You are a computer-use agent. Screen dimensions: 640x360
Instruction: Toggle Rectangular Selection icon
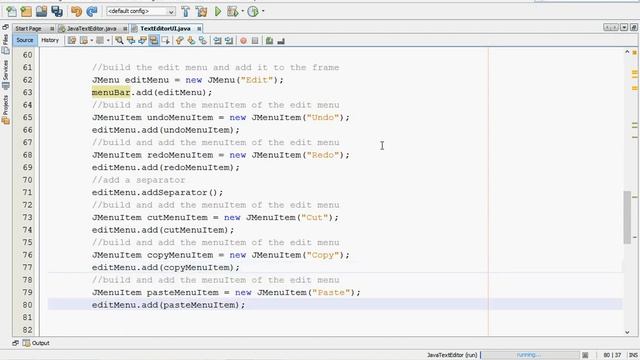[165, 40]
